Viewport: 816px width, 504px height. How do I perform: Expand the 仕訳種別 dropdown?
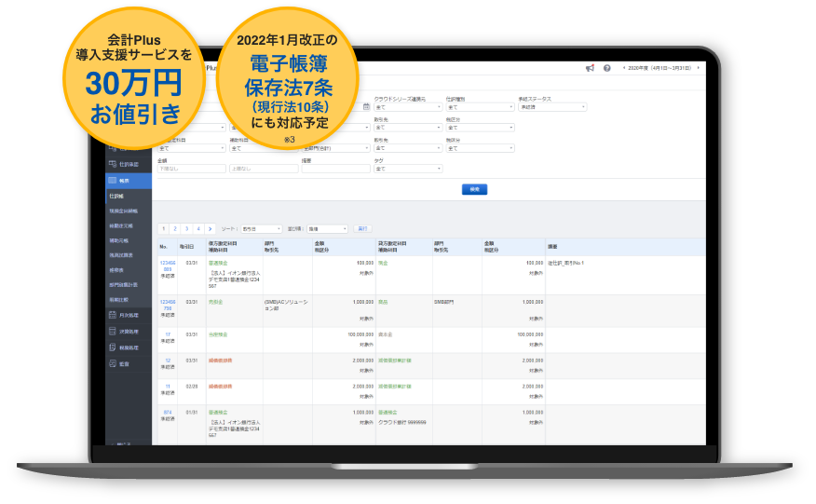coord(480,107)
